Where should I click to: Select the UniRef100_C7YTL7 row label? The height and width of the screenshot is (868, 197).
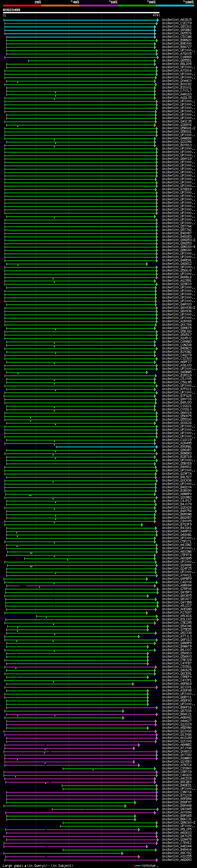click(177, 91)
